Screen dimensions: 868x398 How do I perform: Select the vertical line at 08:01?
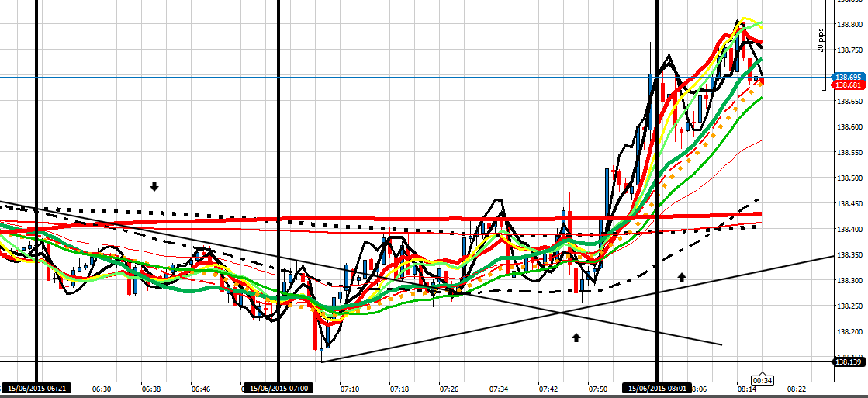click(656, 191)
